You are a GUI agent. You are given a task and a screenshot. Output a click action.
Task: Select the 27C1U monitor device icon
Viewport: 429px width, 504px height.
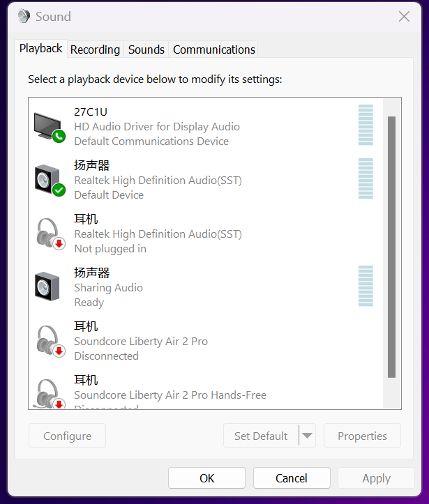click(x=50, y=128)
